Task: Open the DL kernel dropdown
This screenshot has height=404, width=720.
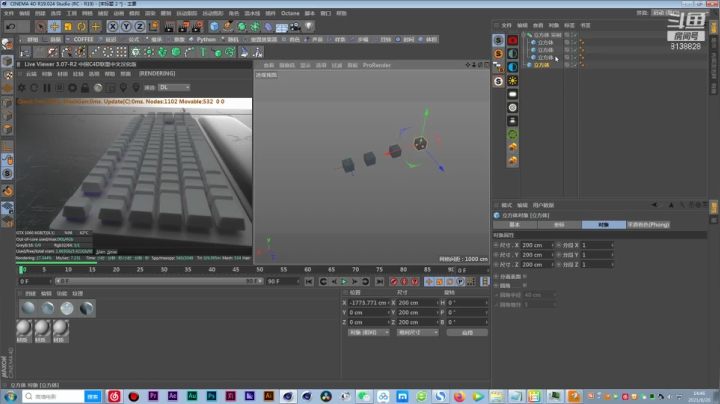Action: tap(174, 87)
